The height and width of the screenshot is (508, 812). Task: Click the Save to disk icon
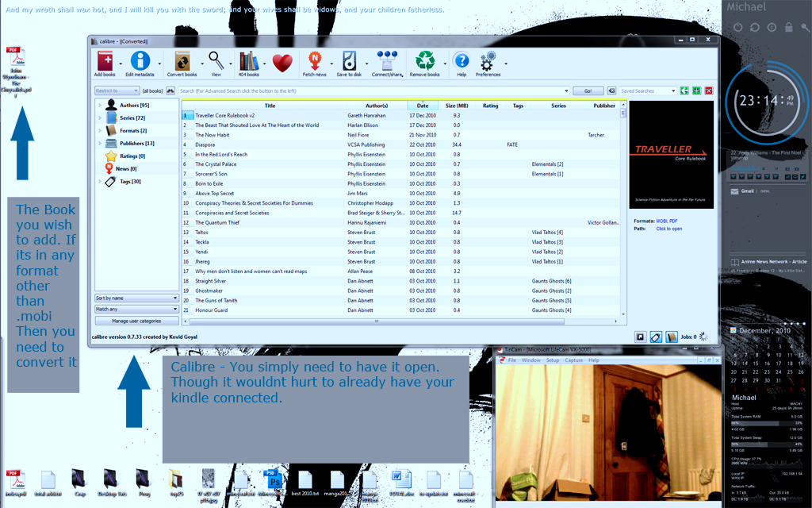pos(350,61)
